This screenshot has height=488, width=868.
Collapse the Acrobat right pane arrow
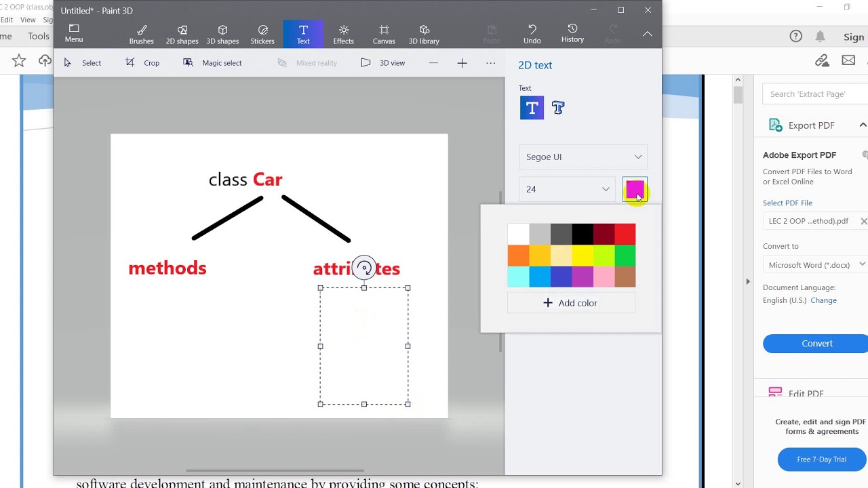[x=748, y=281]
